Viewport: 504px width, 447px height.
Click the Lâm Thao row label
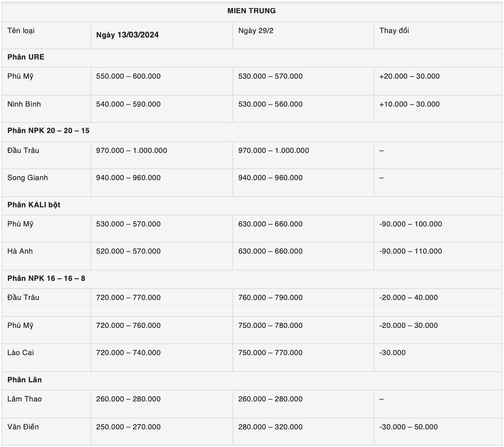25,399
